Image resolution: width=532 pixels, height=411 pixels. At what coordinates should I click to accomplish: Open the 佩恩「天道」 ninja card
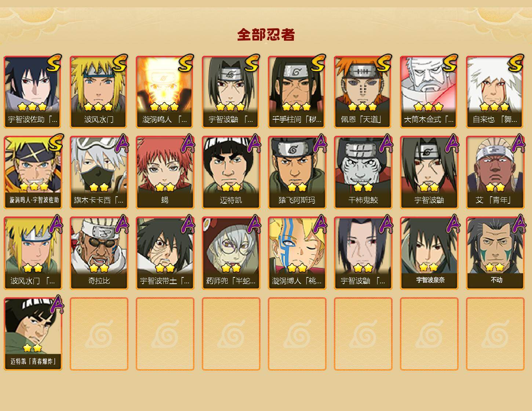point(363,92)
